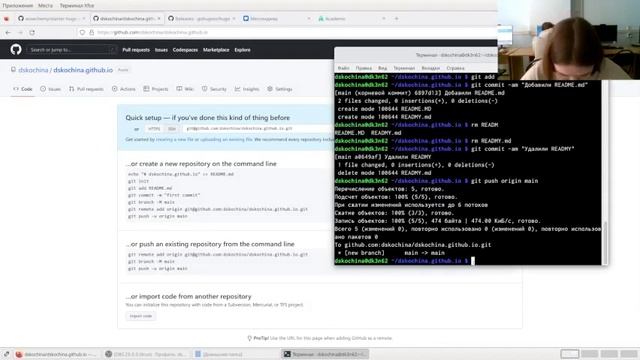The image size is (640, 360).
Task: Select SSH in Quick setup
Action: pyautogui.click(x=172, y=129)
